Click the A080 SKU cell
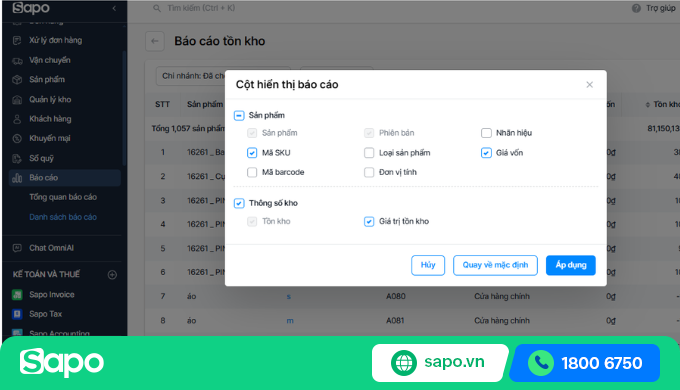This screenshot has width=680, height=390. pos(396,297)
